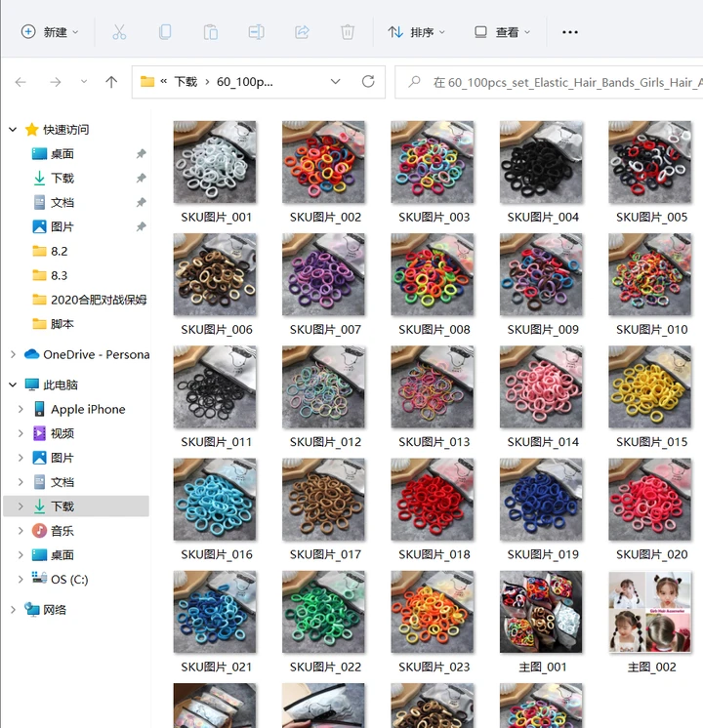The height and width of the screenshot is (728, 703).
Task: Expand the 网络 tree node
Action: coord(13,610)
